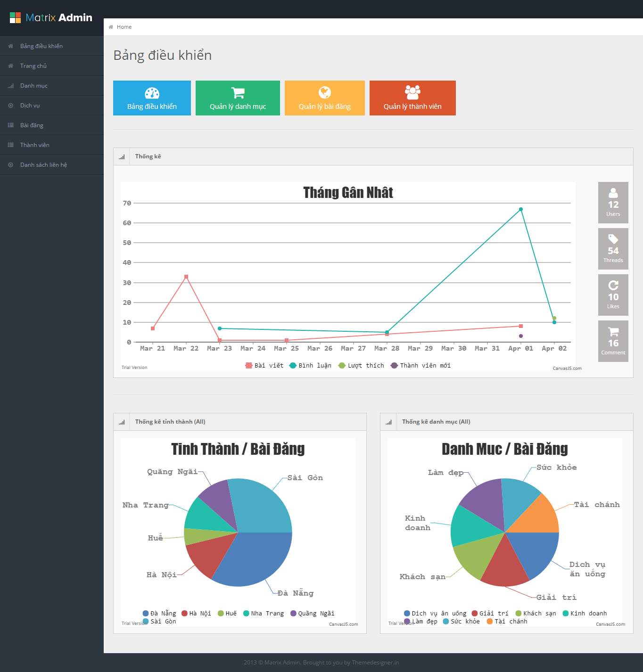Toggle Bình luận series in chart legend
This screenshot has height=672, width=643.
[310, 366]
